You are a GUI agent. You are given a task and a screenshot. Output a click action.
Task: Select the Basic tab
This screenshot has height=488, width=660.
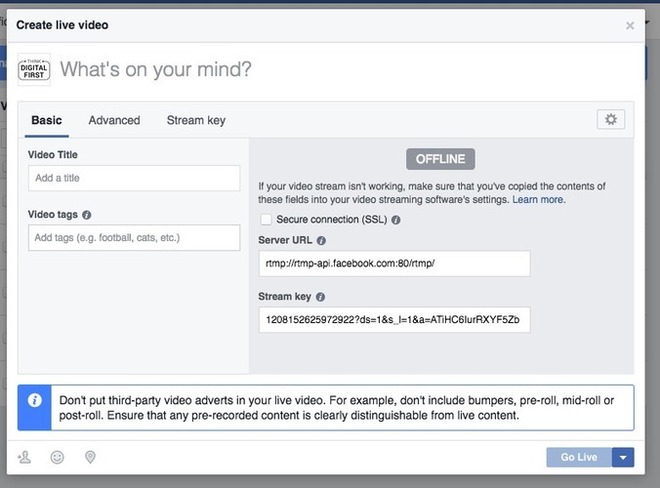(47, 120)
